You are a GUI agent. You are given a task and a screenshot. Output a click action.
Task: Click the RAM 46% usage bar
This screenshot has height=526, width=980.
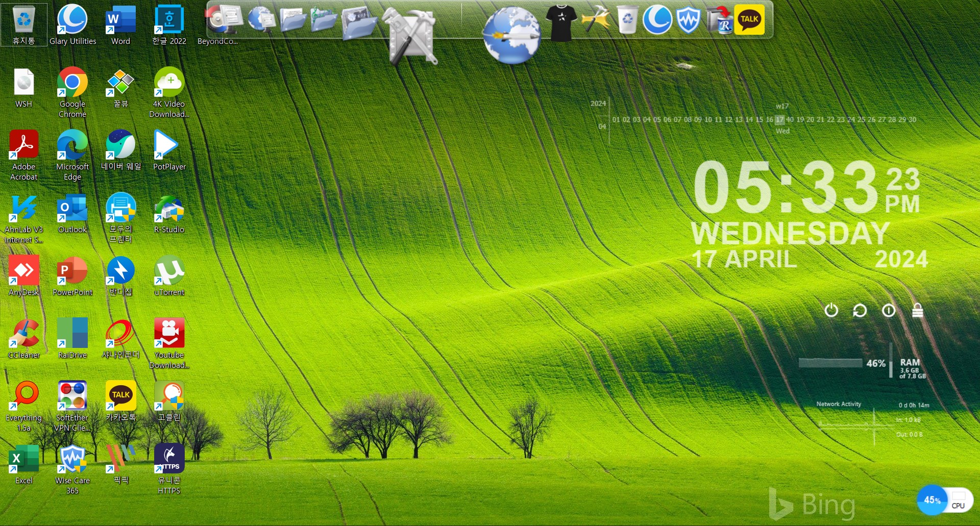point(830,363)
